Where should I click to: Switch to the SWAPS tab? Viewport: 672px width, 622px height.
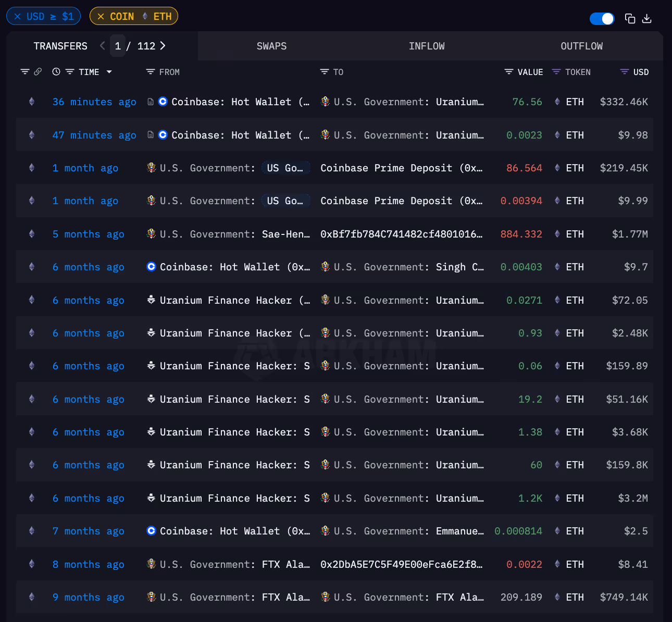point(271,46)
